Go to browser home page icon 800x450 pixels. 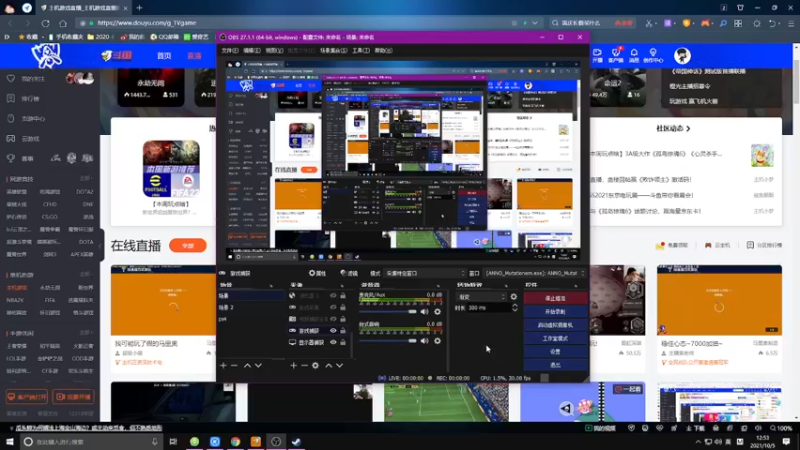[x=63, y=23]
